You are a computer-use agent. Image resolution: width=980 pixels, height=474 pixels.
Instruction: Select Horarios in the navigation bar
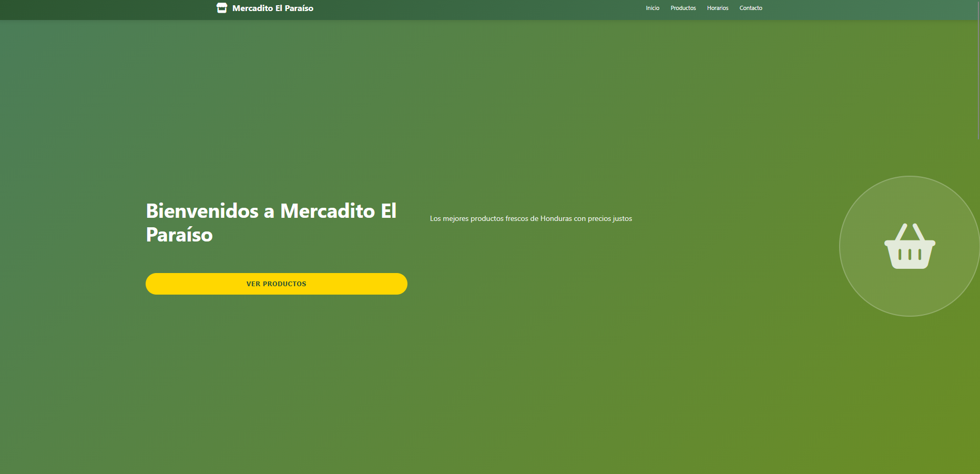718,8
